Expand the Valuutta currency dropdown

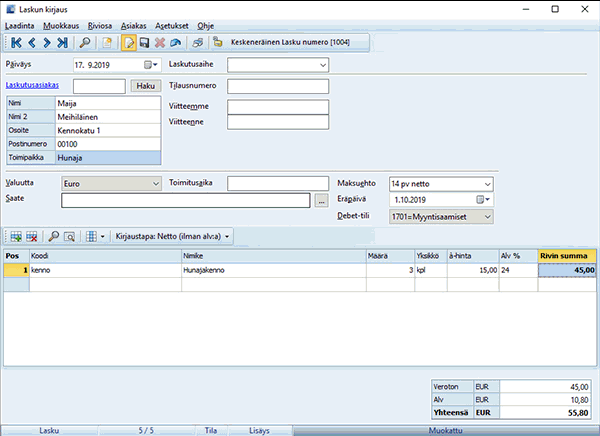pos(155,184)
